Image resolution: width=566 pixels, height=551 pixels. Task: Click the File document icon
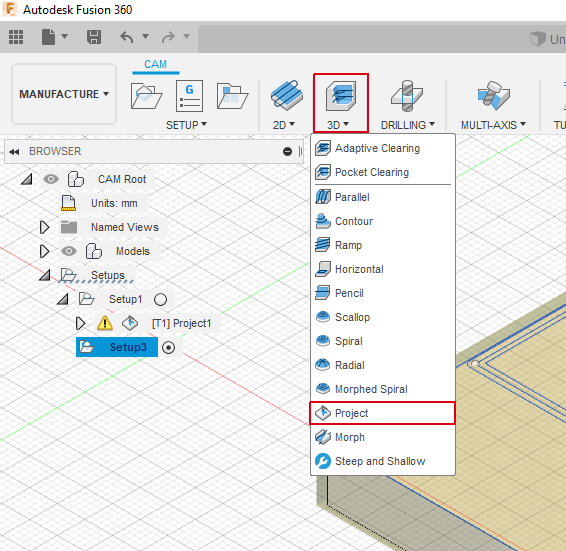pyautogui.click(x=48, y=37)
